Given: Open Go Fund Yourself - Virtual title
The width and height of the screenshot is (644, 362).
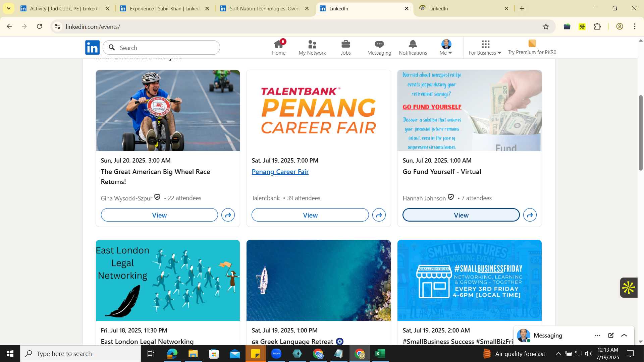Looking at the screenshot, I should pos(442,172).
